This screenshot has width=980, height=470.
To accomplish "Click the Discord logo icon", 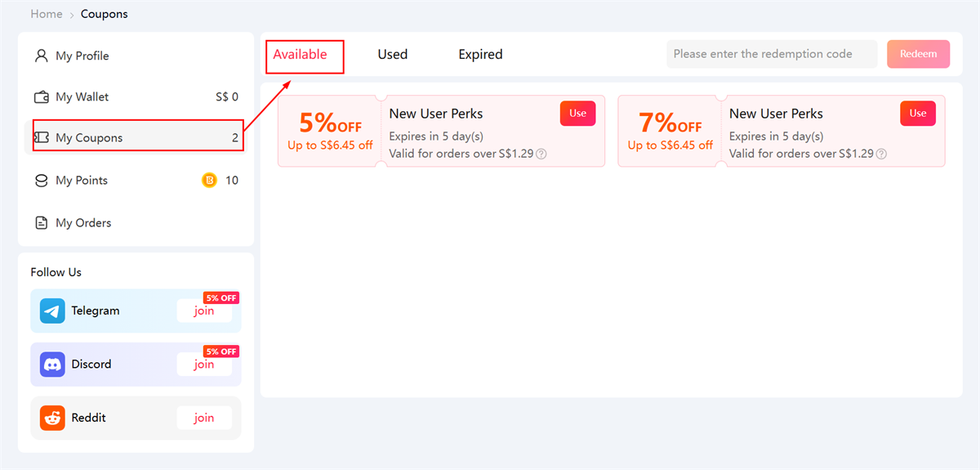I will 52,364.
